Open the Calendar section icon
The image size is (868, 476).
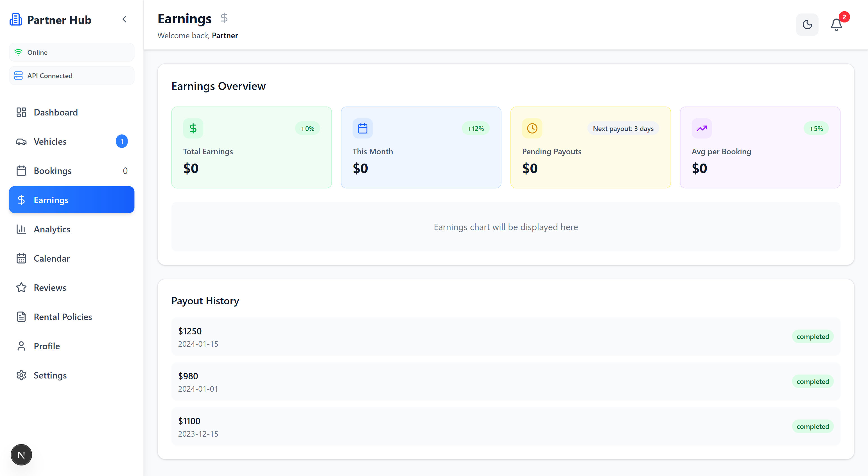click(22, 259)
